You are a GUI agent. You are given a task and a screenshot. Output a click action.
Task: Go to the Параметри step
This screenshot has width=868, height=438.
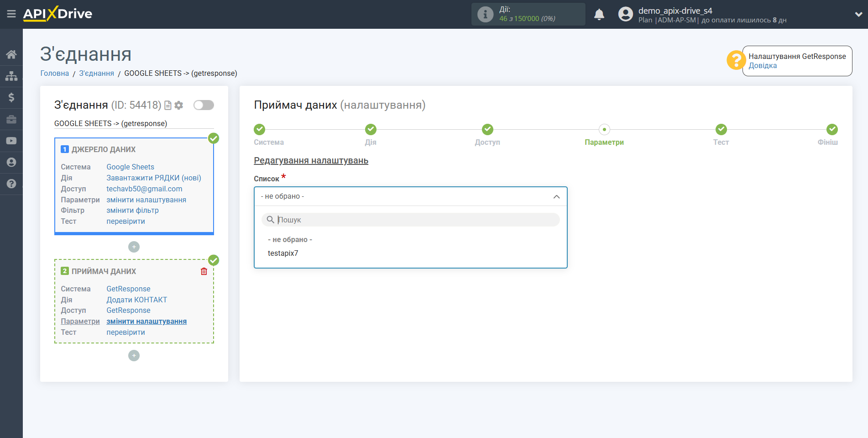tap(604, 129)
